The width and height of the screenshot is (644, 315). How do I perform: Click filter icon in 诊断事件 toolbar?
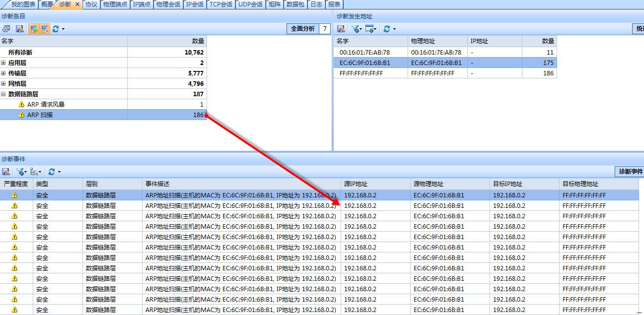pyautogui.click(x=20, y=172)
